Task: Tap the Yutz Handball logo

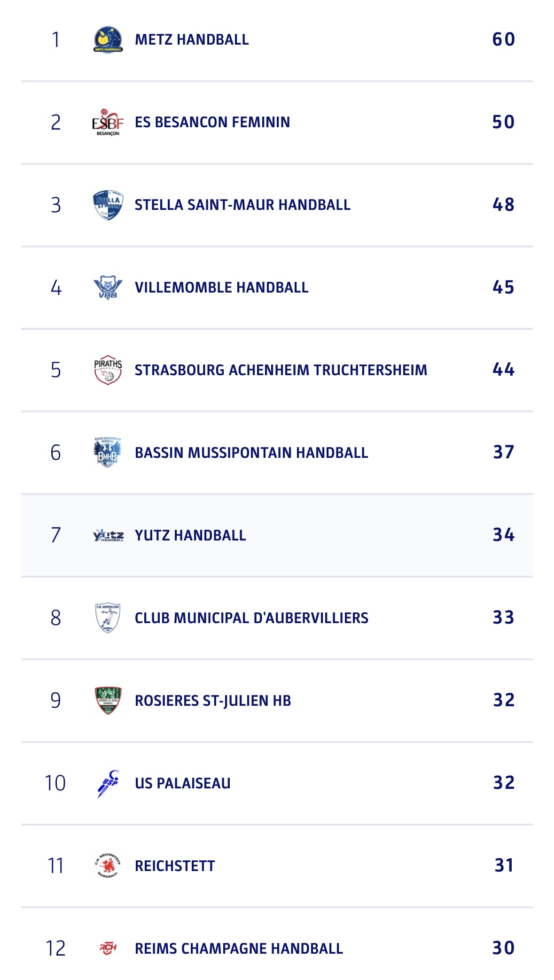Action: click(108, 535)
